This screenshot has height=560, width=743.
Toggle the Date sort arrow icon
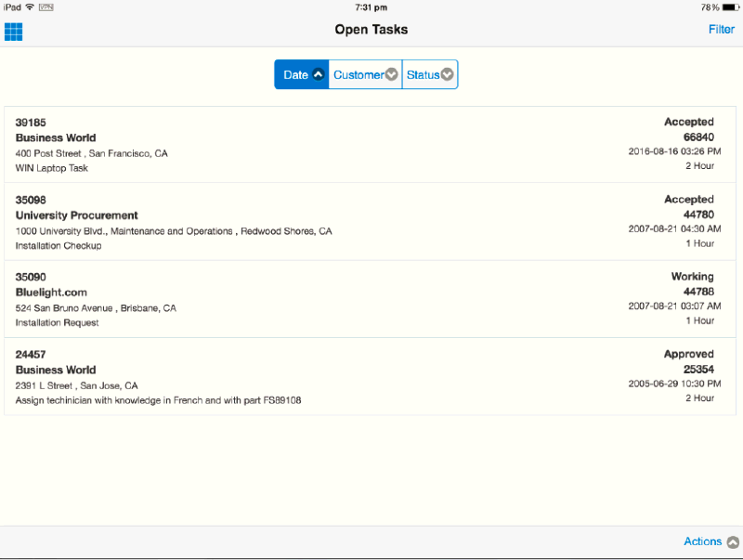[319, 74]
